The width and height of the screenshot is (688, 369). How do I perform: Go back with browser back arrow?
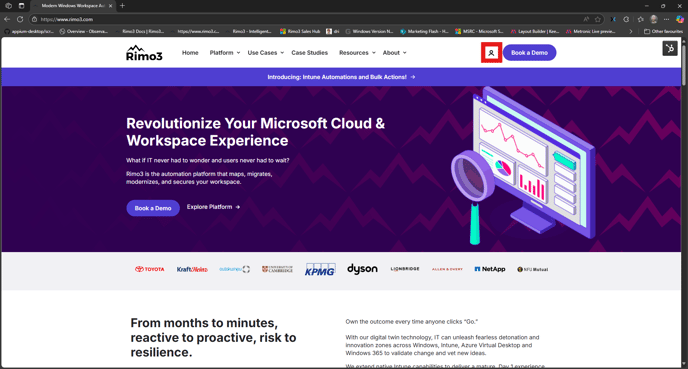(x=7, y=19)
